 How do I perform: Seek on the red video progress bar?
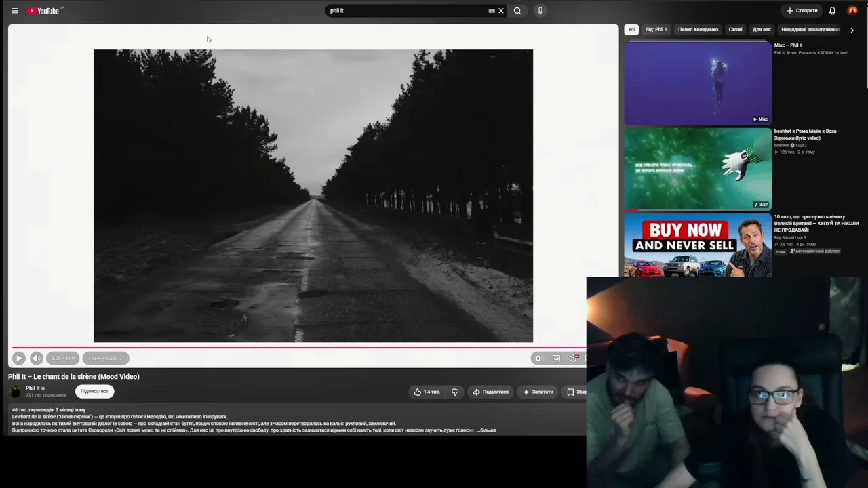coord(298,348)
